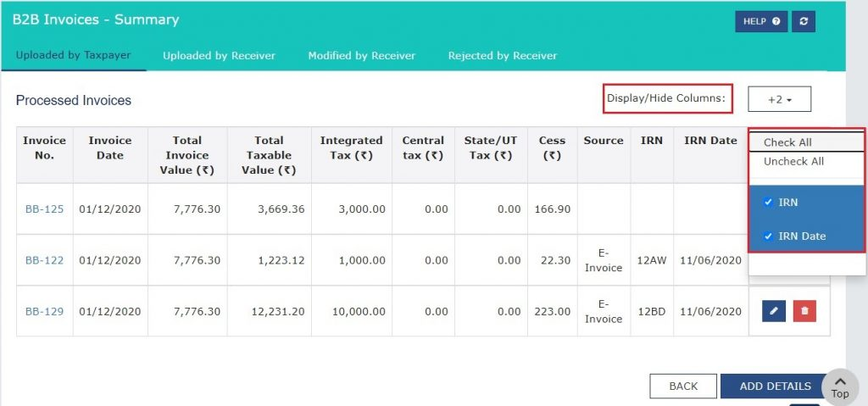Uncheck the IRN Date column checkbox

pyautogui.click(x=768, y=236)
